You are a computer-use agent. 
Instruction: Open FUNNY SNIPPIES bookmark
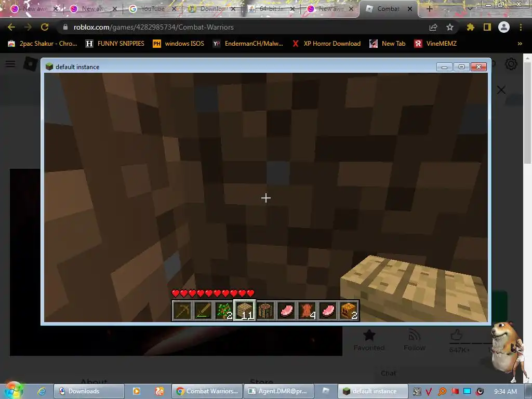[115, 44]
